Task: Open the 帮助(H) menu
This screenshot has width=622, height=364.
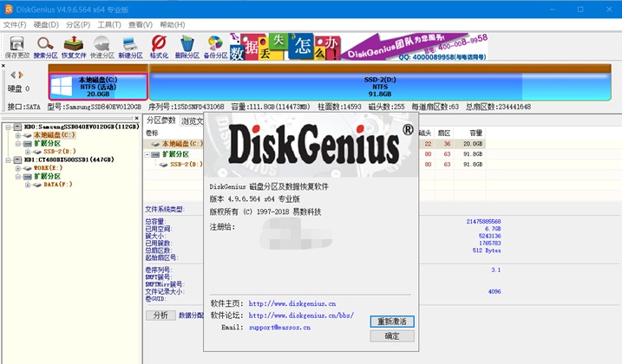Action: pos(172,24)
